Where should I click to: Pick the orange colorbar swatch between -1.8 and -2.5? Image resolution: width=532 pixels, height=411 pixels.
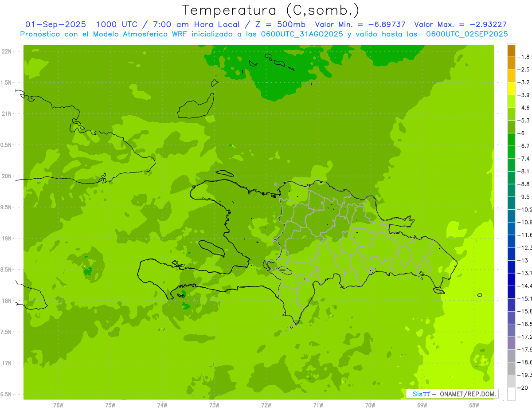pos(511,63)
